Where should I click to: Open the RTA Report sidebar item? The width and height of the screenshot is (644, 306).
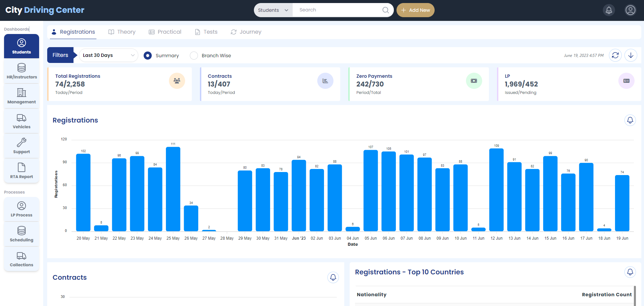pyautogui.click(x=22, y=171)
